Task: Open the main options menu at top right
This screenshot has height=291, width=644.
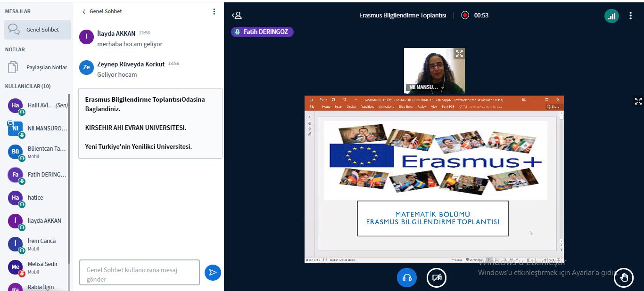Action: click(630, 16)
